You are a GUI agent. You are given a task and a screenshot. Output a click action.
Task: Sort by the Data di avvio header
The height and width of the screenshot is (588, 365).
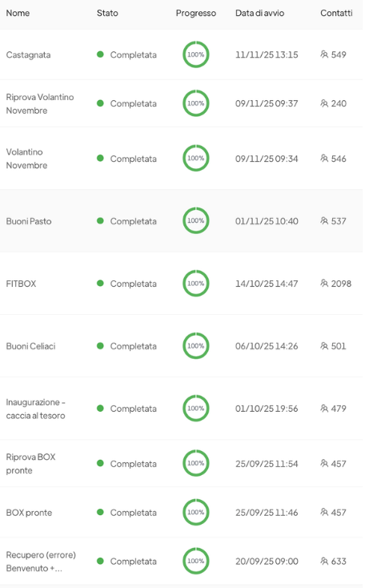point(259,13)
